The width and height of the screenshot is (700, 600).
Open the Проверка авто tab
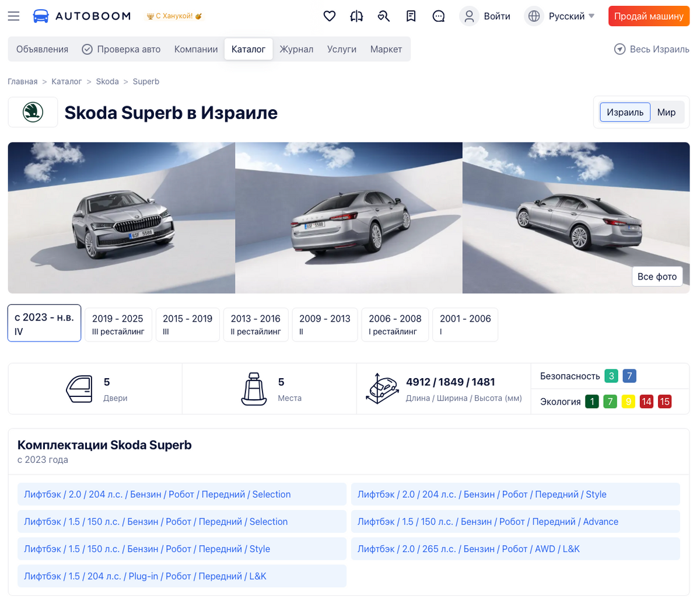(121, 49)
